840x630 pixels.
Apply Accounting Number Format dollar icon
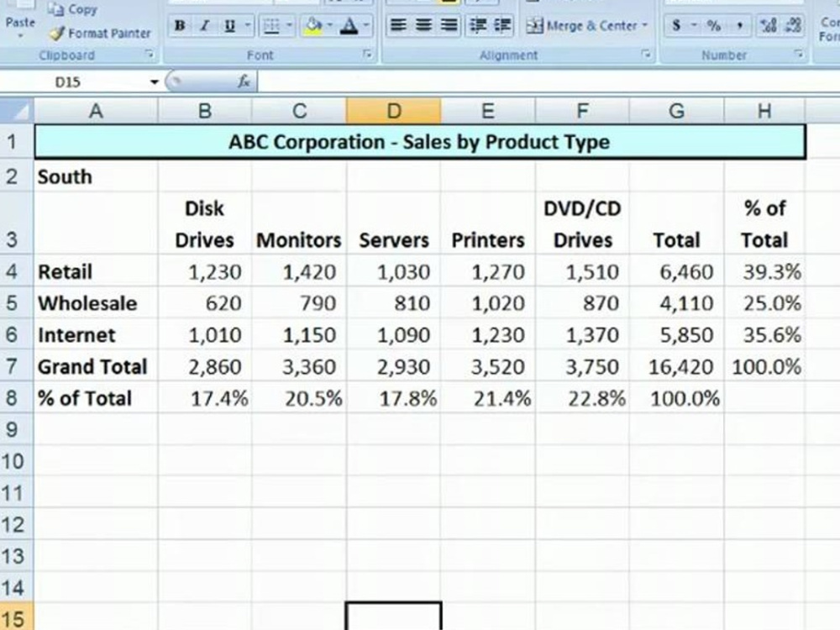click(x=676, y=25)
